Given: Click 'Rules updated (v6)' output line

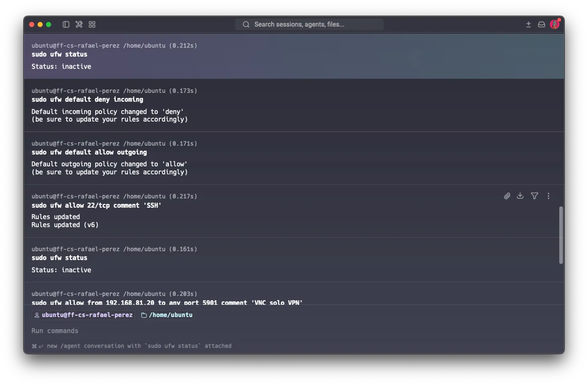Looking at the screenshot, I should 65,225.
